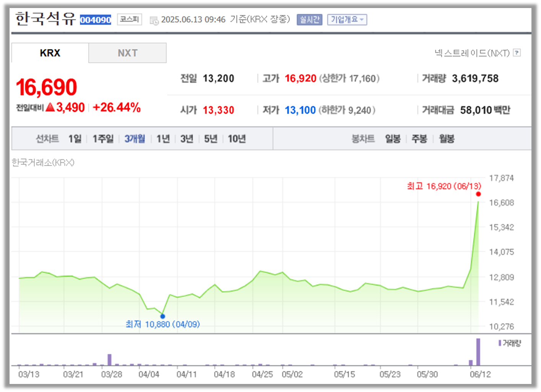This screenshot has height=392, width=541.
Task: Select the 3년 line chart period
Action: (x=187, y=138)
